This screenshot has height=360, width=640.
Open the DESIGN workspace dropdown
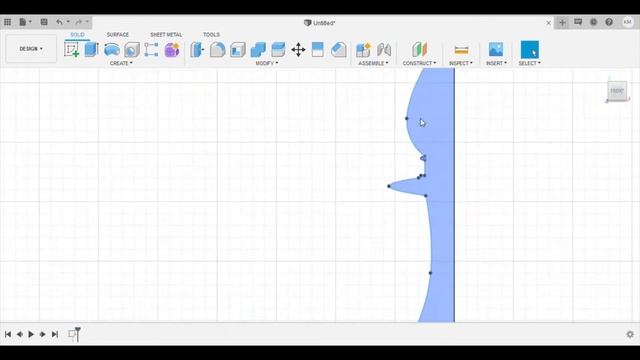click(31, 49)
